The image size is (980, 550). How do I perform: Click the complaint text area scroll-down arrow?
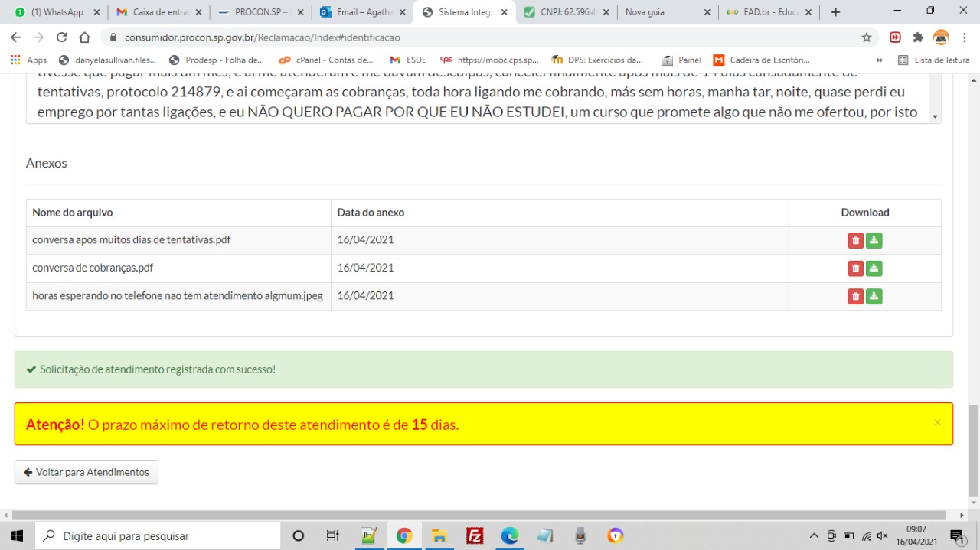934,116
